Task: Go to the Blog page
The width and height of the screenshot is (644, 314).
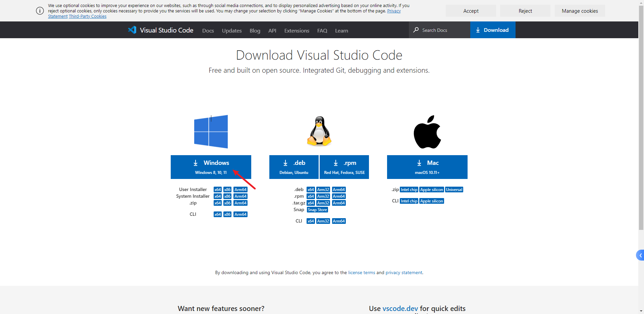Action: tap(255, 30)
